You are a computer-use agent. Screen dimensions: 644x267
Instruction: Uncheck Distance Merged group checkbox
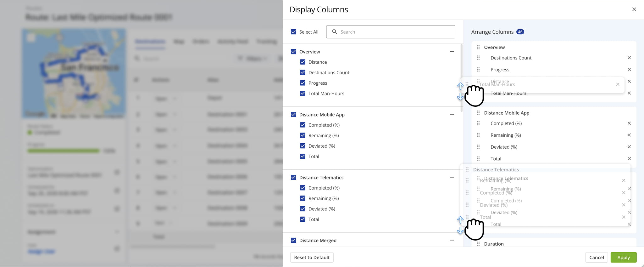(x=293, y=241)
